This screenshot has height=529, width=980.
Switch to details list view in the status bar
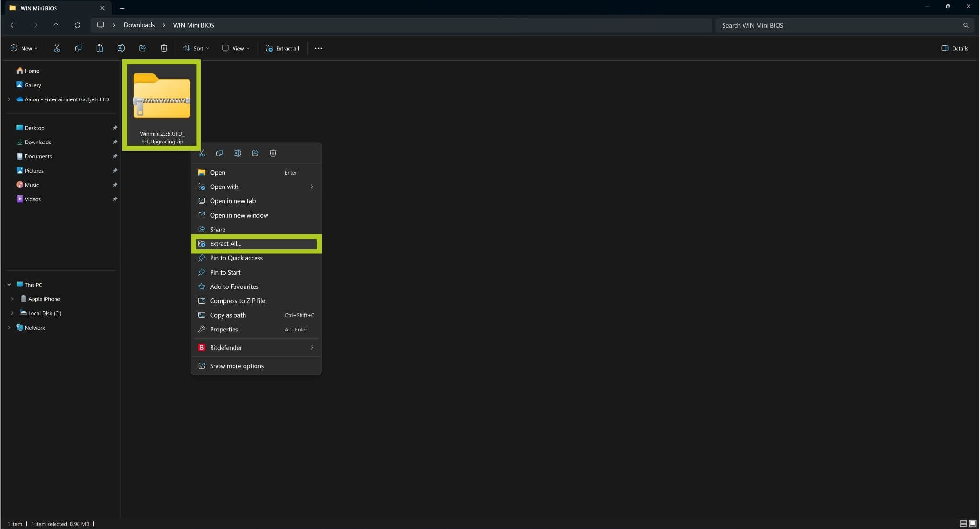(963, 524)
